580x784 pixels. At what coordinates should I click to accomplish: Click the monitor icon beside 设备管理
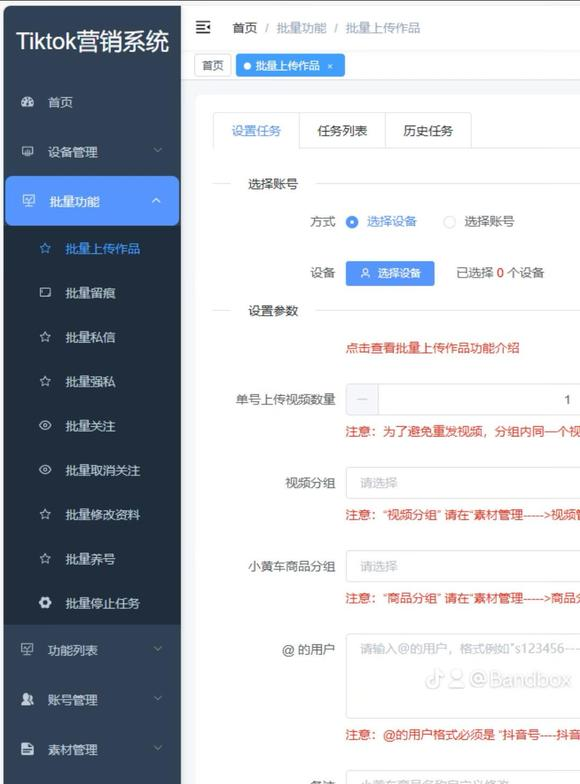[28, 151]
